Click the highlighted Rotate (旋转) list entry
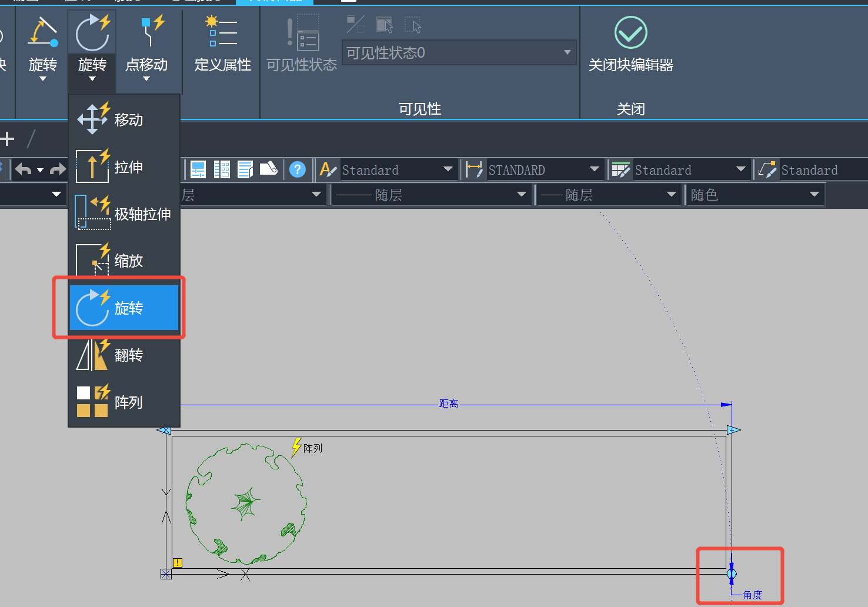 (x=123, y=308)
